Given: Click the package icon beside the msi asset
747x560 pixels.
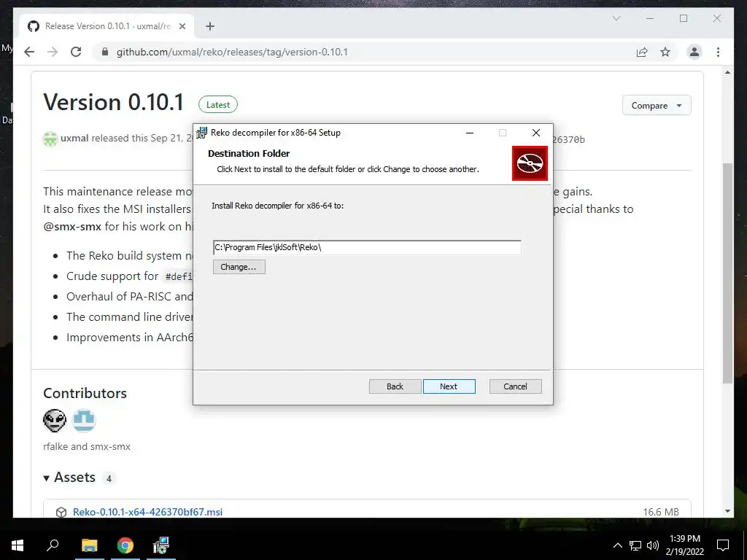Looking at the screenshot, I should (x=61, y=513).
